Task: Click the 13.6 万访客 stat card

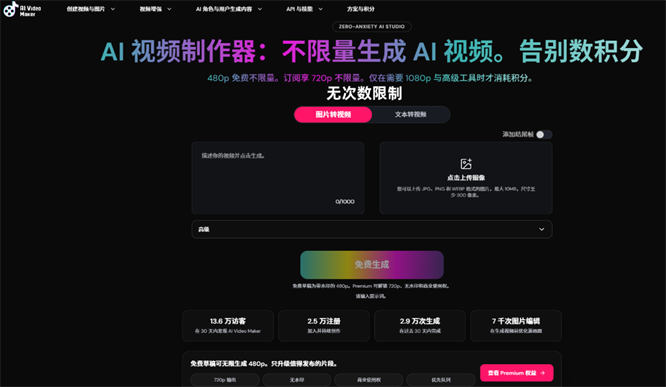Action: [228, 325]
